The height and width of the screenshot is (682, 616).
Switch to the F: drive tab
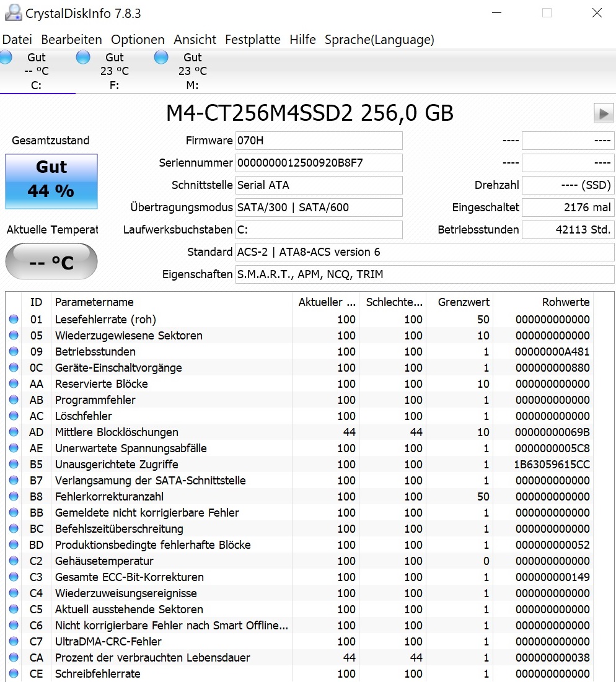point(115,71)
